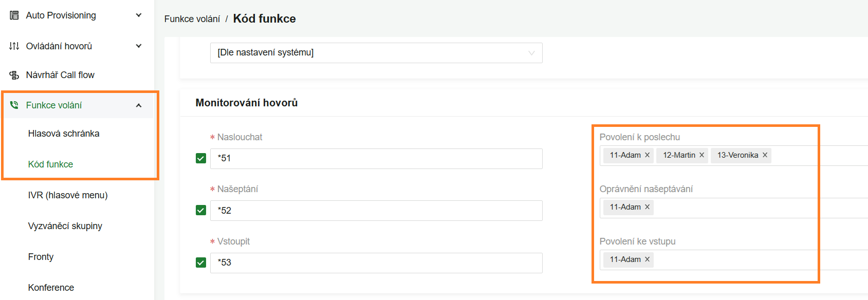Remove 13-Veronika tag from listen permissions

pos(765,155)
